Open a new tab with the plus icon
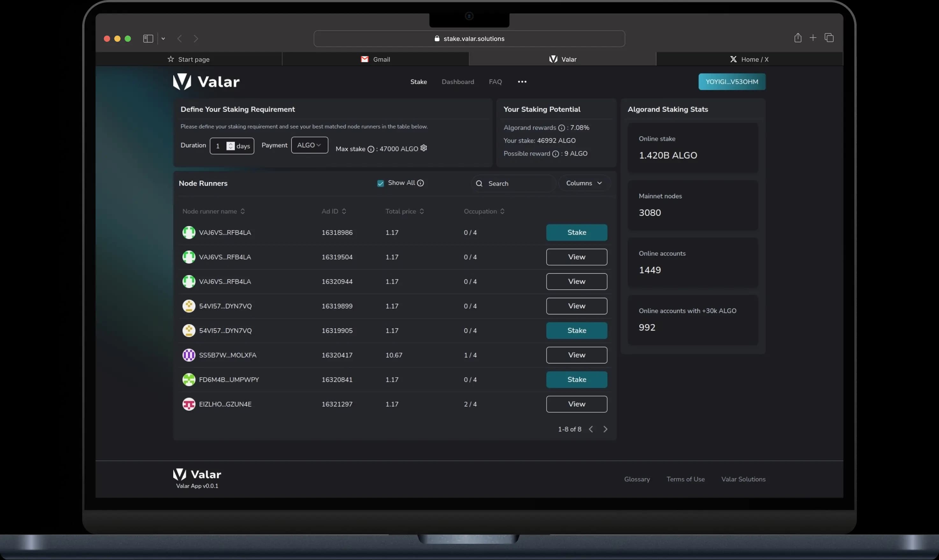Screen dimensions: 939x560 (813, 38)
